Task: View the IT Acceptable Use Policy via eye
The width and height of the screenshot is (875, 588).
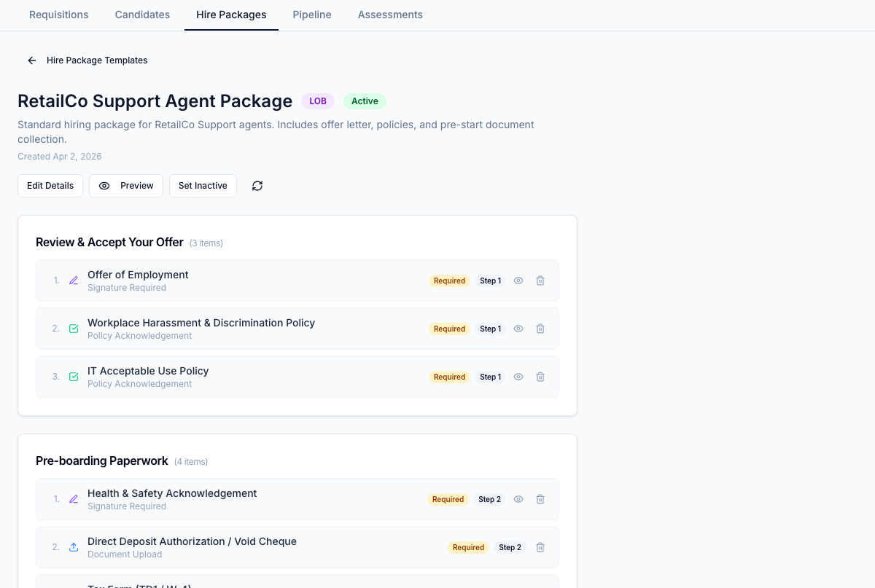Action: tap(518, 377)
